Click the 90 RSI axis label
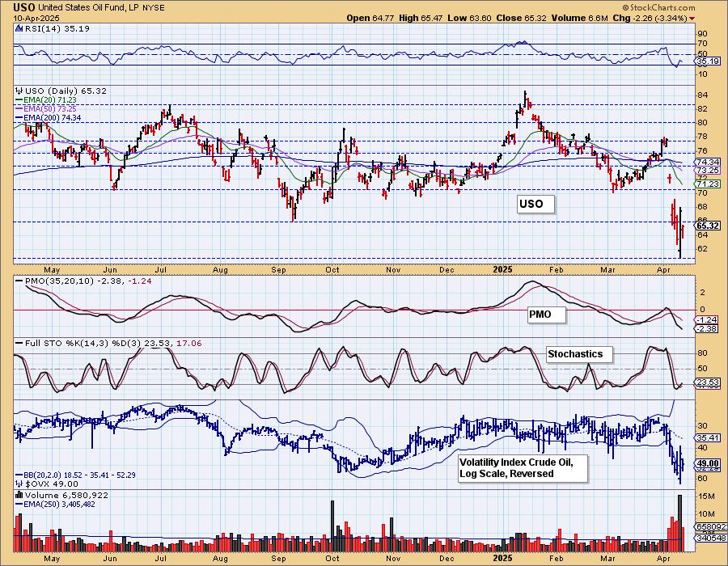The height and width of the screenshot is (566, 728). (x=702, y=34)
